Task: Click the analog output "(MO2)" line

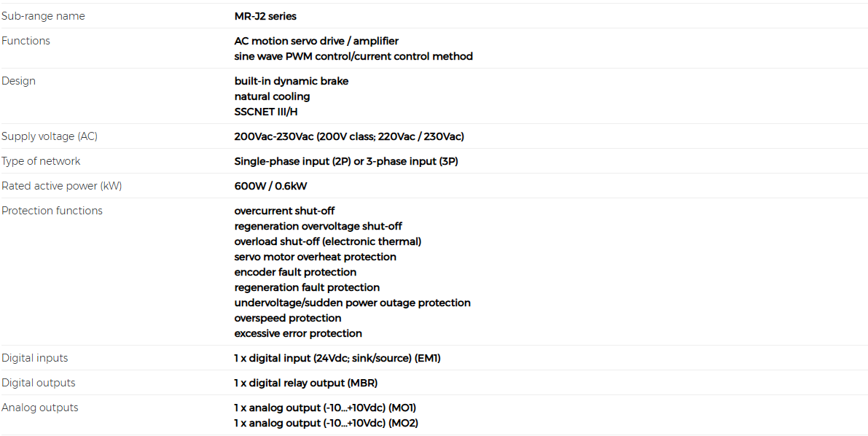Action: (326, 423)
